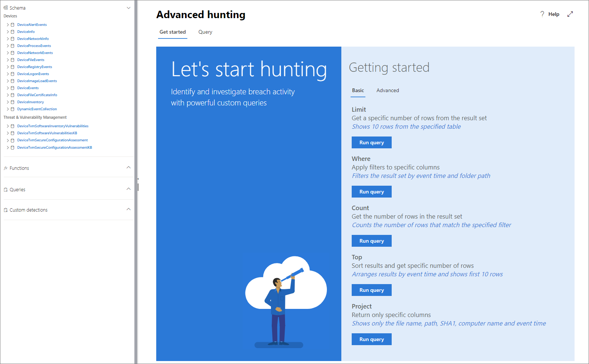Expand the DeviceAlertEvents table node
The height and width of the screenshot is (364, 589).
click(x=8, y=25)
